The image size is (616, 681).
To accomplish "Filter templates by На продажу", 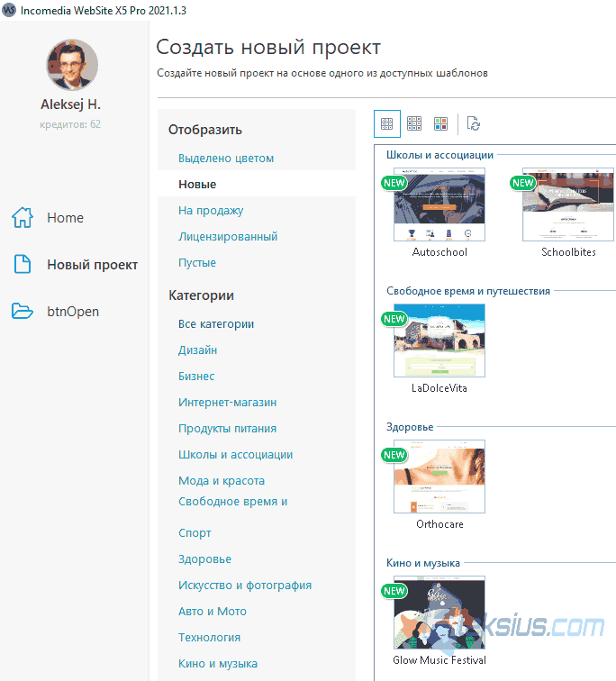I will [211, 211].
